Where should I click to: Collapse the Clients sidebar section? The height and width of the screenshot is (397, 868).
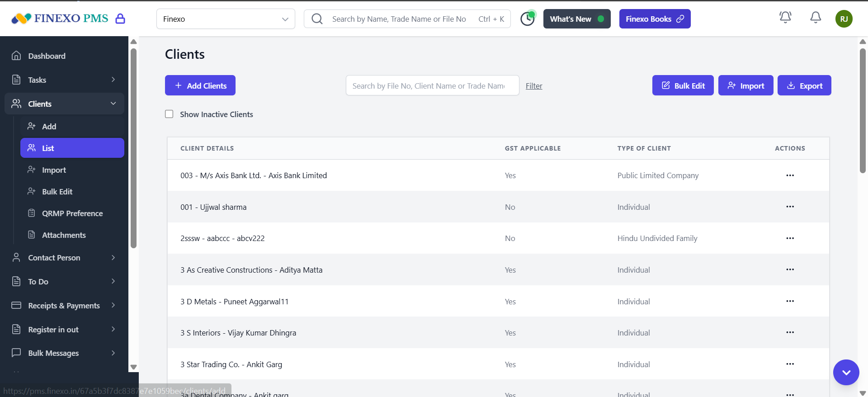tap(64, 104)
